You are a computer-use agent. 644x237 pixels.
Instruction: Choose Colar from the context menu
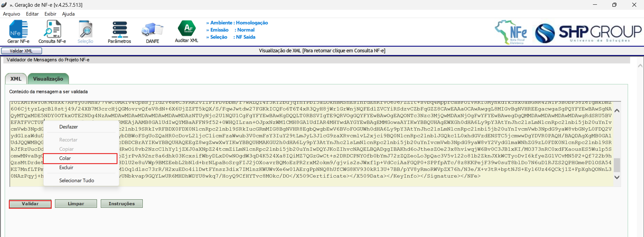[x=65, y=158]
